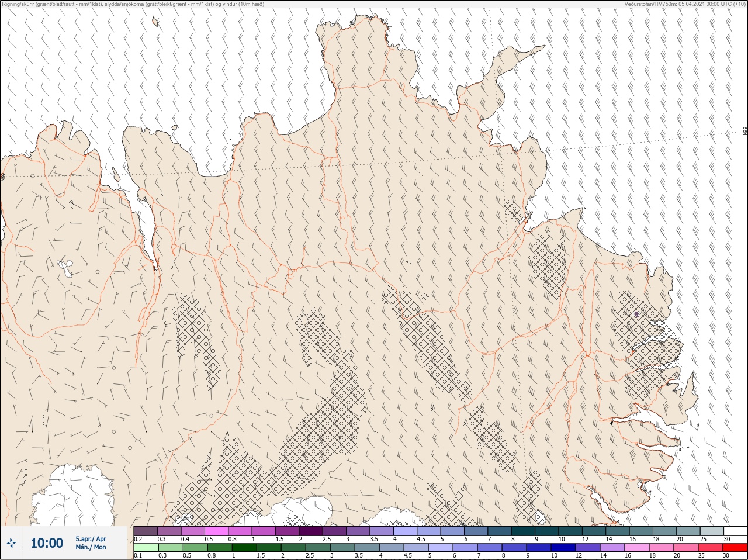Click the '5.apr./ Apr' date label
Image resolution: width=748 pixels, height=560 pixels.
(91, 539)
